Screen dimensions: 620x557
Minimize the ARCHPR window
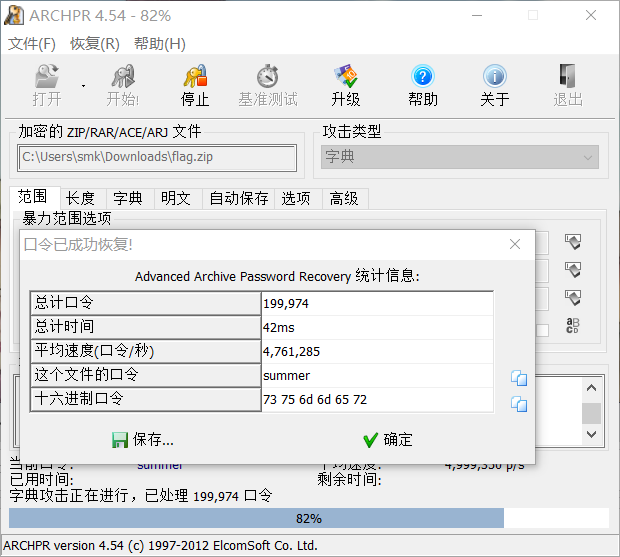(x=477, y=15)
